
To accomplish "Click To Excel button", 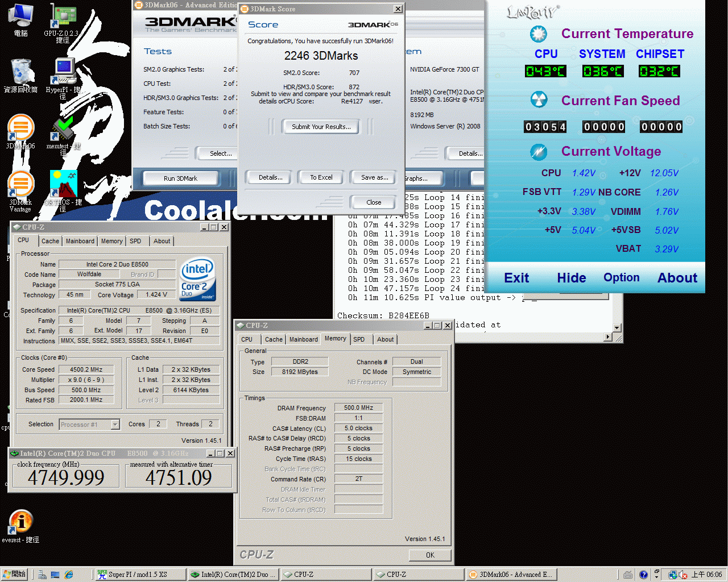I will click(x=321, y=177).
